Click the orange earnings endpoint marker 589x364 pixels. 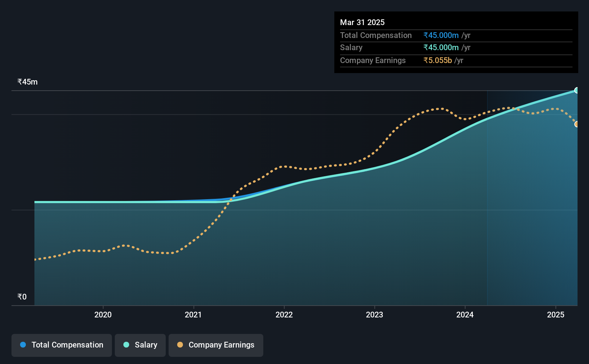click(x=577, y=124)
